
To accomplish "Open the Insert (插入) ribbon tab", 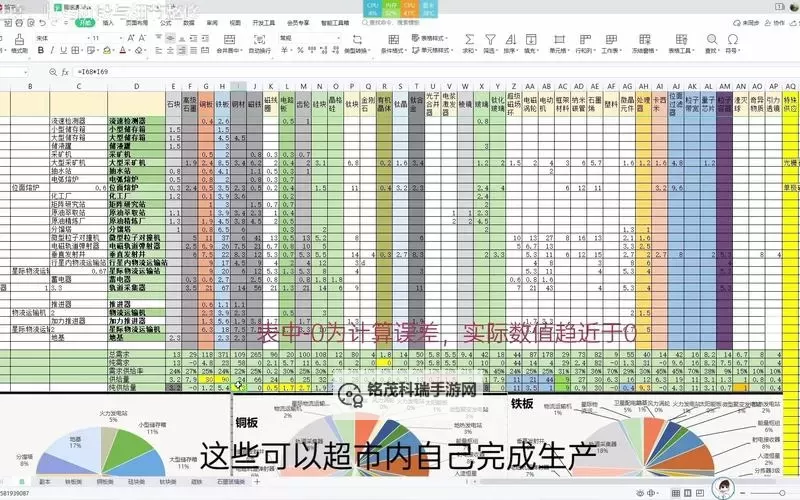I will click(x=108, y=23).
